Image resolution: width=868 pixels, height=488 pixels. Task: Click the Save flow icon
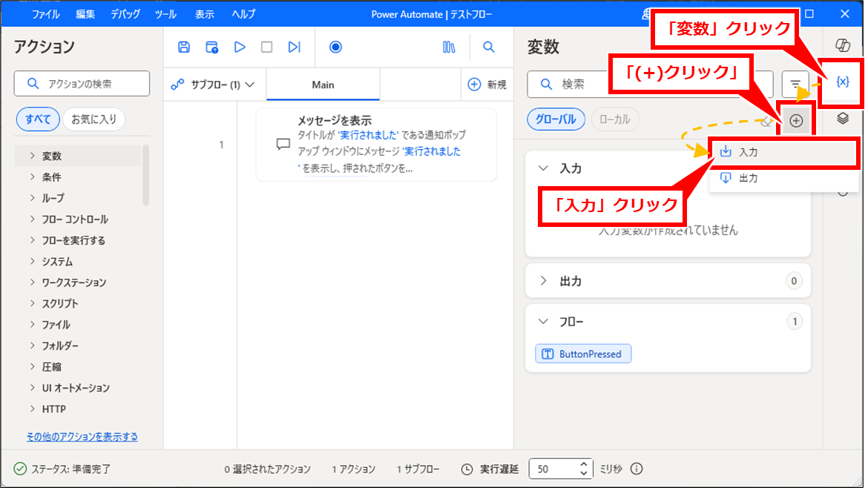pos(184,47)
